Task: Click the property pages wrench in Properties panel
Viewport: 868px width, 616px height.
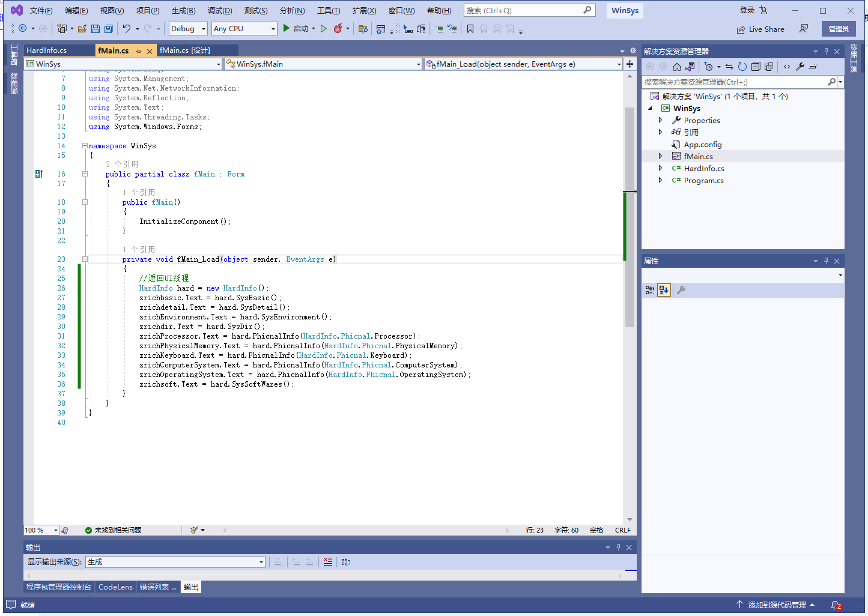Action: [x=681, y=290]
